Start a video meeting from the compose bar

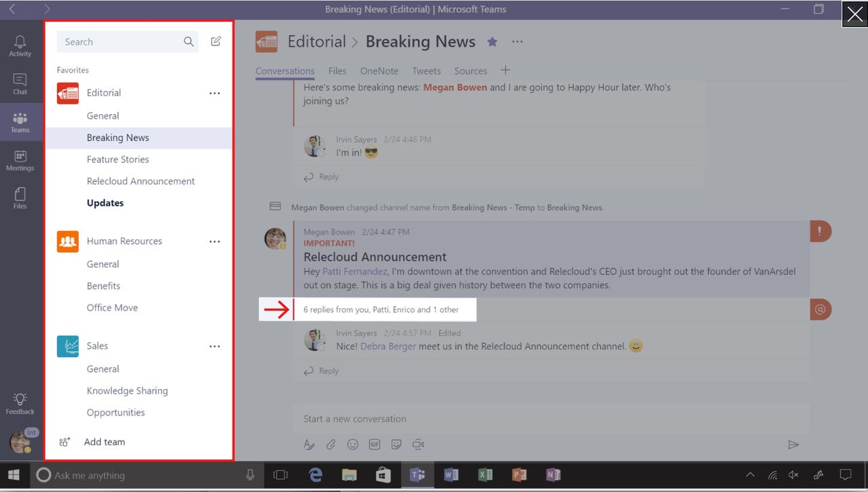coord(418,444)
